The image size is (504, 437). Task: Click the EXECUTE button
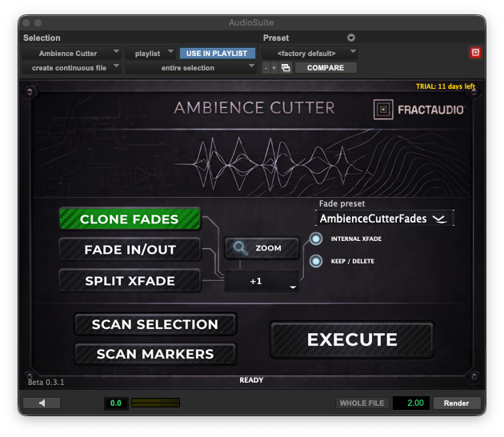point(352,339)
